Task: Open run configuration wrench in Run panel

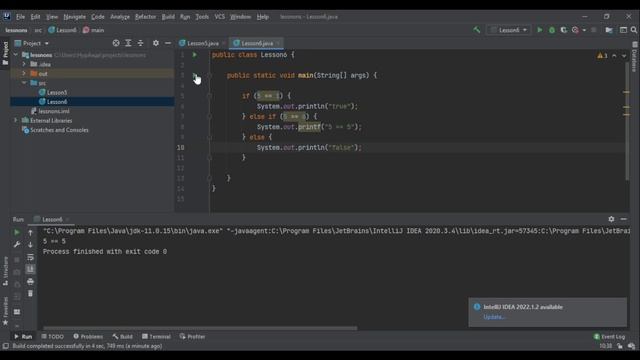Action: 17,244
